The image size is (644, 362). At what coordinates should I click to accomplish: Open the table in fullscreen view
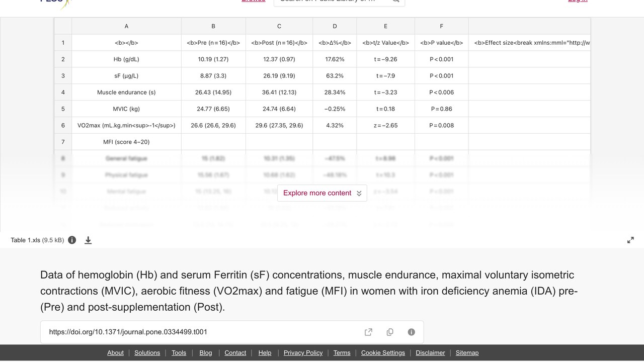click(x=630, y=240)
